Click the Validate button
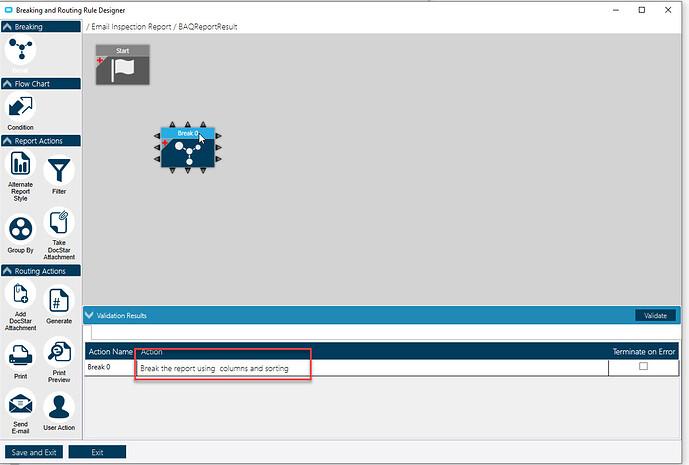The width and height of the screenshot is (689, 465). click(x=655, y=315)
